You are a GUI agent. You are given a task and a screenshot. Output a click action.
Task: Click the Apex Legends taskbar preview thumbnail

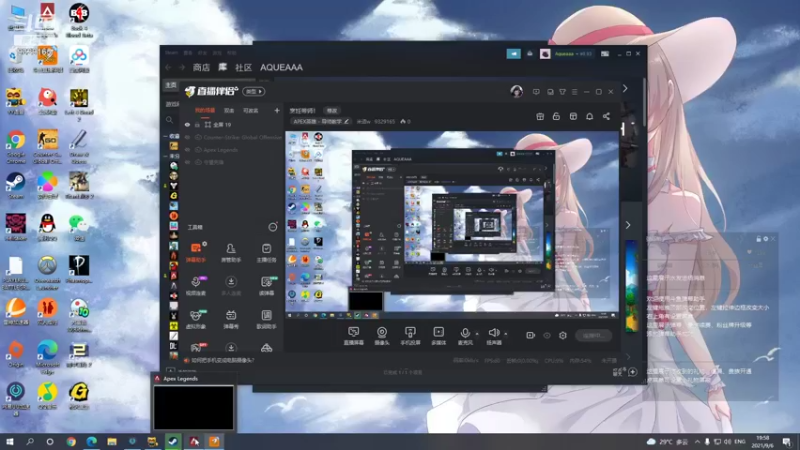(193, 407)
